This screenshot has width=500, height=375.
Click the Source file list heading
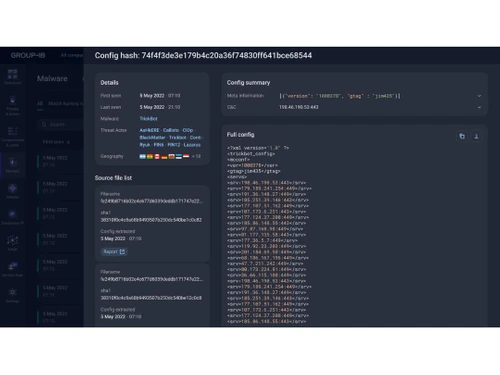click(x=113, y=178)
